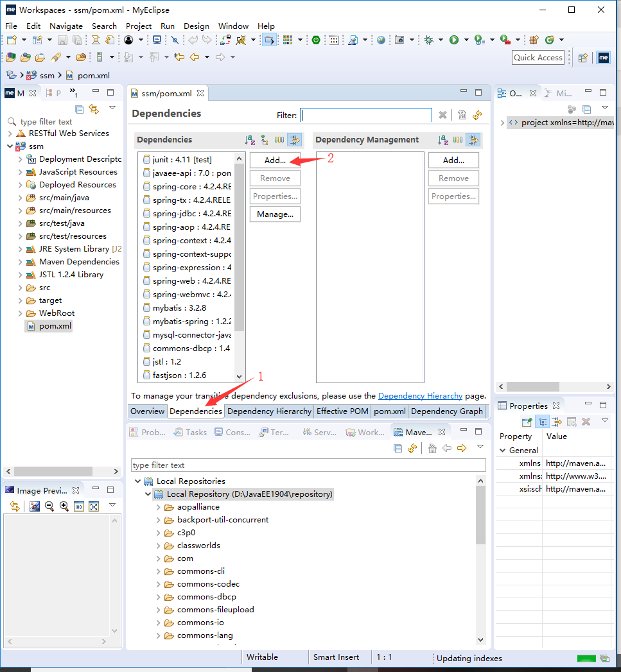This screenshot has height=672, width=621.
Task: Toggle the highlighted filter button in Dependency Management header
Action: [473, 140]
